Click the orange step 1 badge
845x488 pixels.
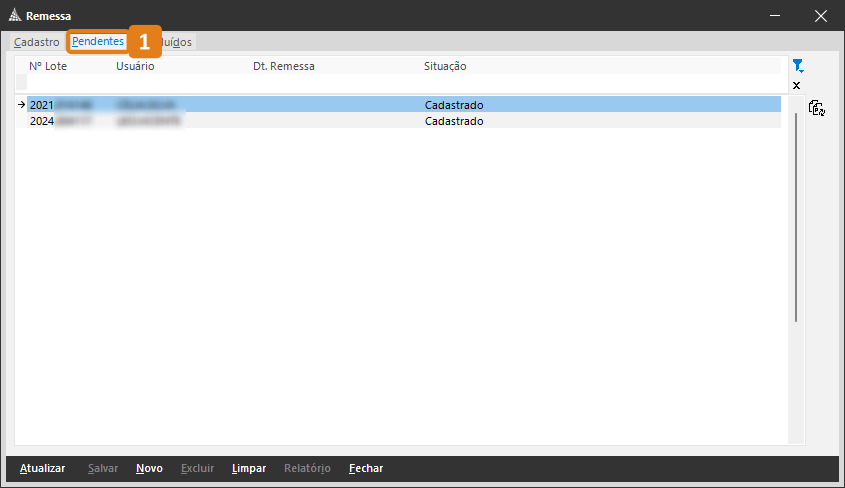coord(144,42)
